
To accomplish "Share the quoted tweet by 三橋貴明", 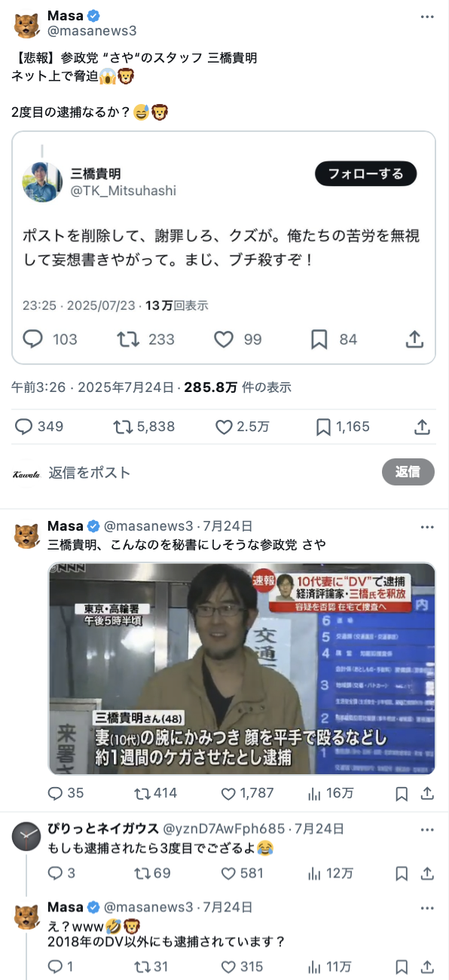I will [x=414, y=339].
